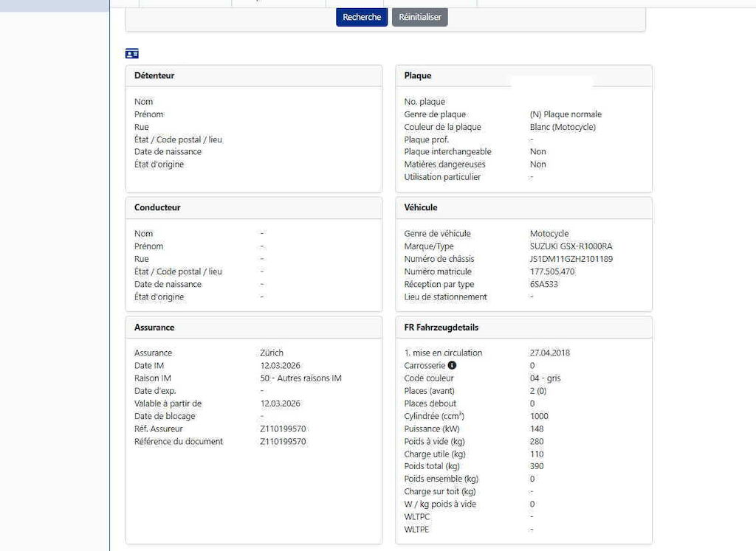
Task: Click the info icon next to Carrosserie
Action: click(x=452, y=365)
